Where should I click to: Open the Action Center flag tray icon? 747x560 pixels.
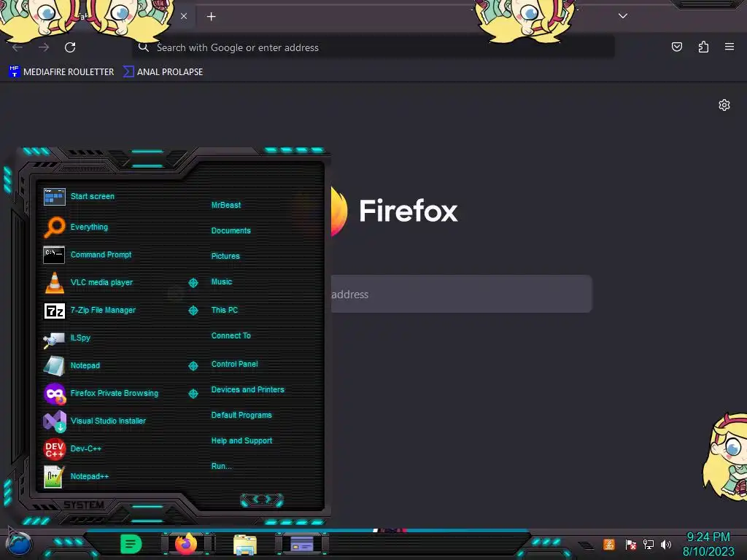pyautogui.click(x=631, y=544)
